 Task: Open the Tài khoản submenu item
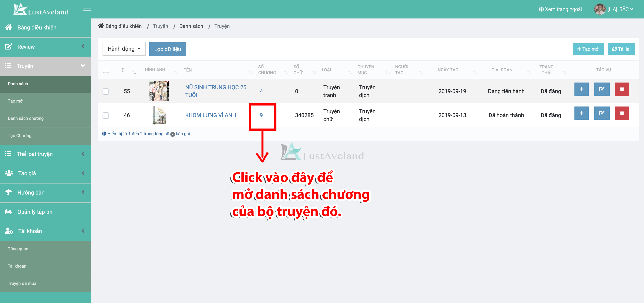pos(45,266)
